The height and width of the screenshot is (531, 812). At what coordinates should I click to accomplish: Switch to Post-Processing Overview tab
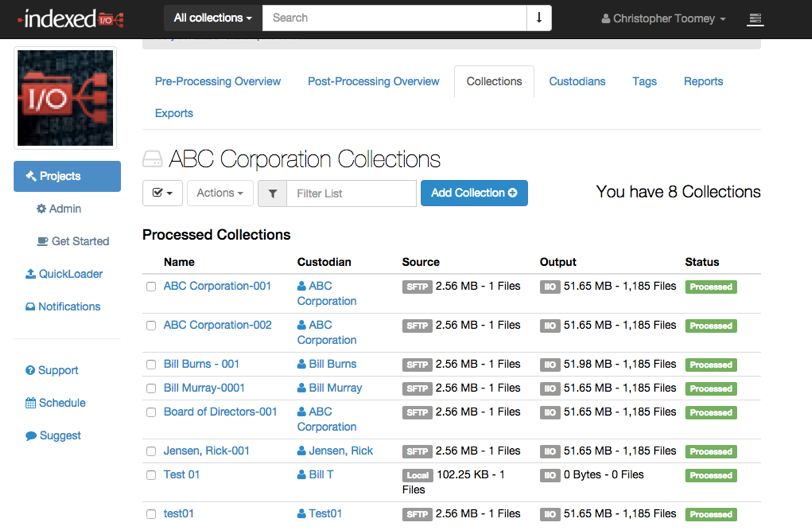click(373, 81)
